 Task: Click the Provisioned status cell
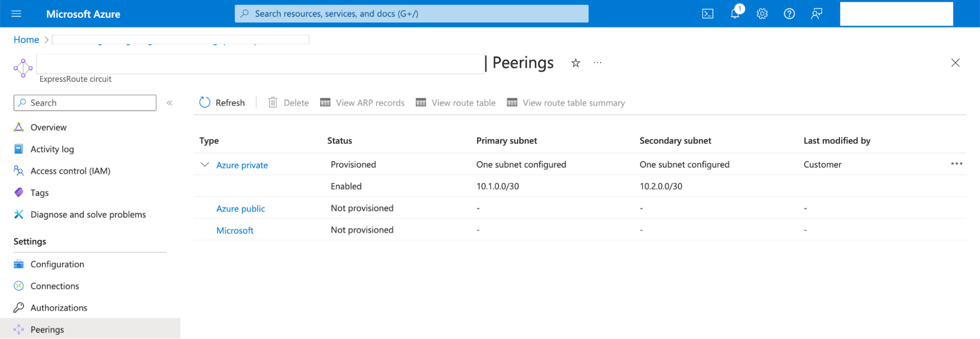tap(353, 165)
